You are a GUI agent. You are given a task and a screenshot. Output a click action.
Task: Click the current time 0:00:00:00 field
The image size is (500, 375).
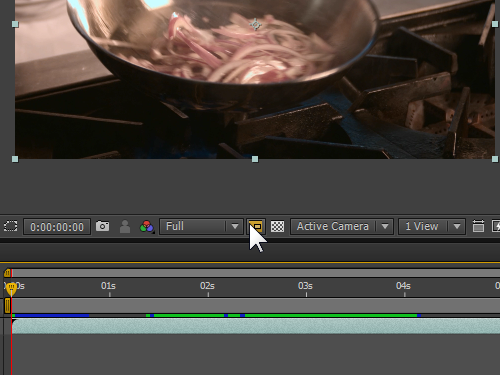point(57,227)
